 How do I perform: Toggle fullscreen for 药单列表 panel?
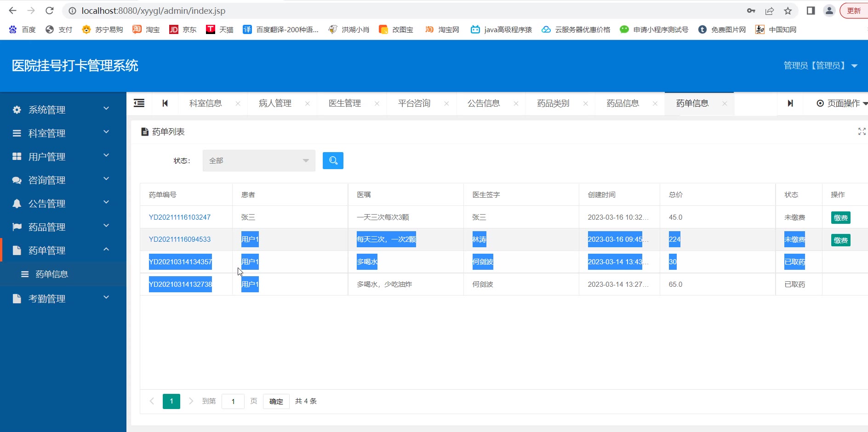pyautogui.click(x=862, y=131)
